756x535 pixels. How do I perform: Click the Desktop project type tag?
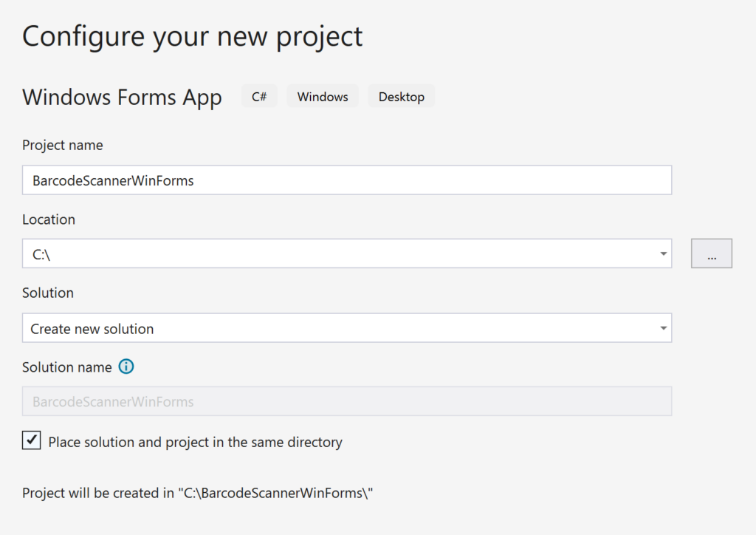[401, 97]
